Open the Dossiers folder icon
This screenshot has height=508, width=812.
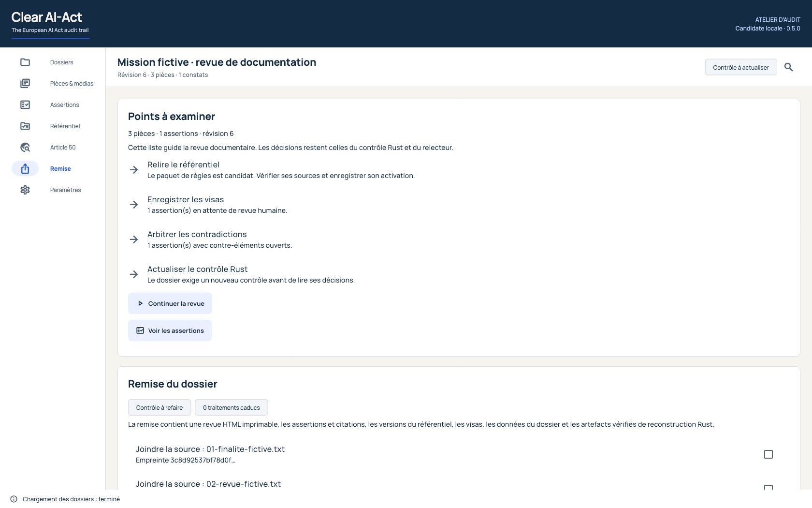point(25,62)
